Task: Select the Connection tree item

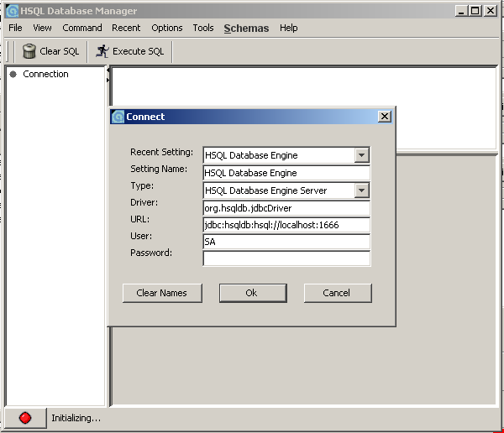Action: [x=45, y=74]
